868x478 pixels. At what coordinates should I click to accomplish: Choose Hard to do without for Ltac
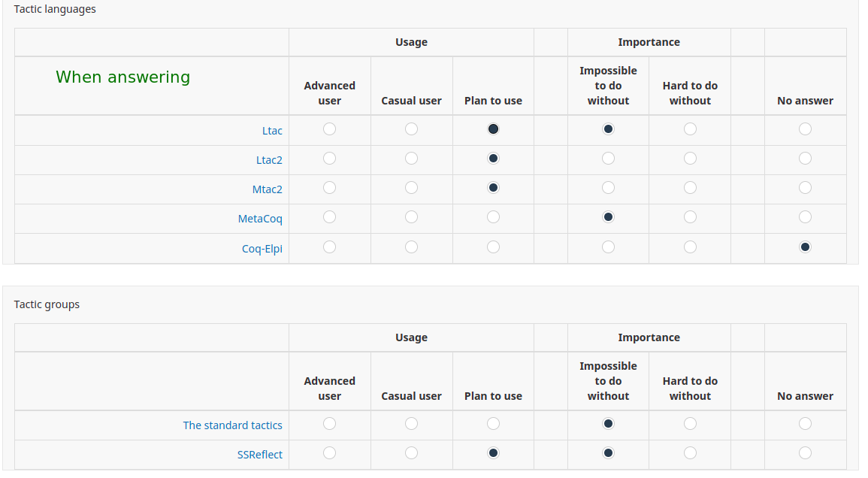click(690, 129)
